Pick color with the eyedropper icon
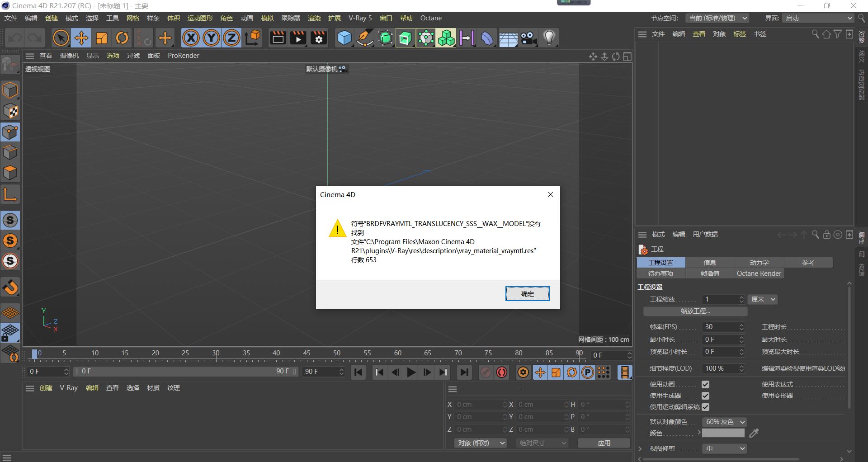Image resolution: width=868 pixels, height=462 pixels. pos(754,433)
